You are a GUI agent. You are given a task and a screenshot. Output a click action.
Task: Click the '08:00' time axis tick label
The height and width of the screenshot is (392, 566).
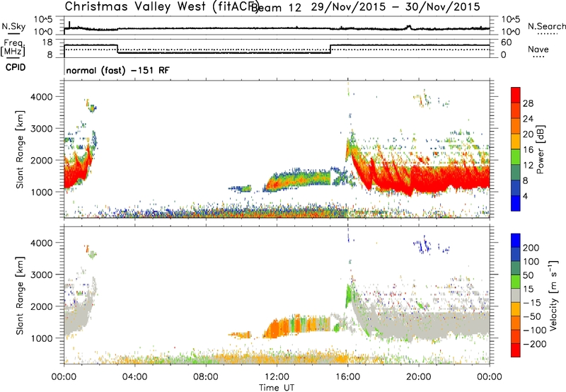206,377
